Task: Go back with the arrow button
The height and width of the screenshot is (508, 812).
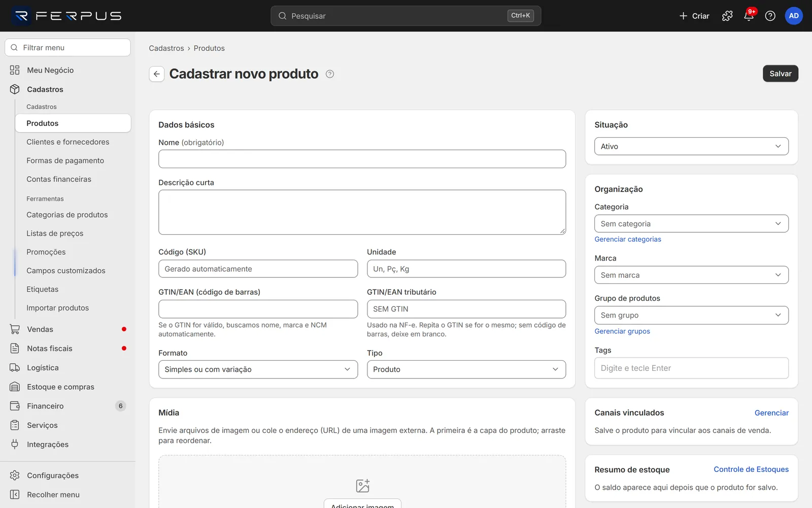Action: click(x=157, y=74)
